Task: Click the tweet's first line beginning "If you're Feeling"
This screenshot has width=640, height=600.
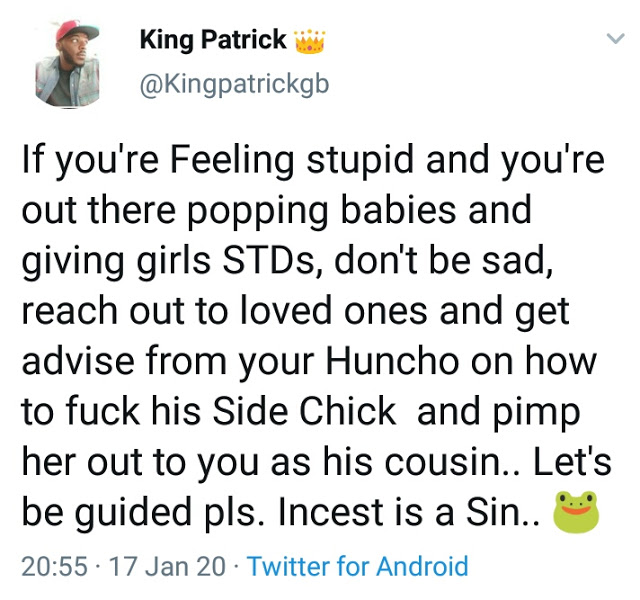Action: (x=313, y=161)
